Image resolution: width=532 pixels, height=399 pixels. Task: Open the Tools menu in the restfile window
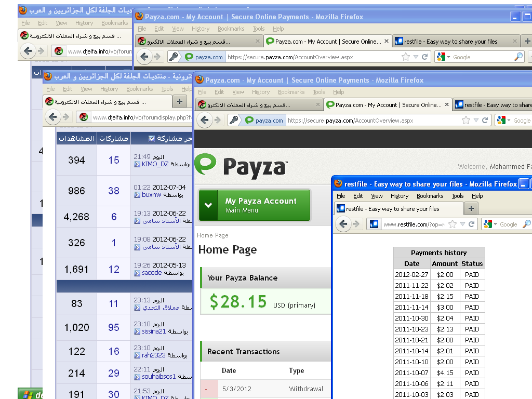click(457, 196)
